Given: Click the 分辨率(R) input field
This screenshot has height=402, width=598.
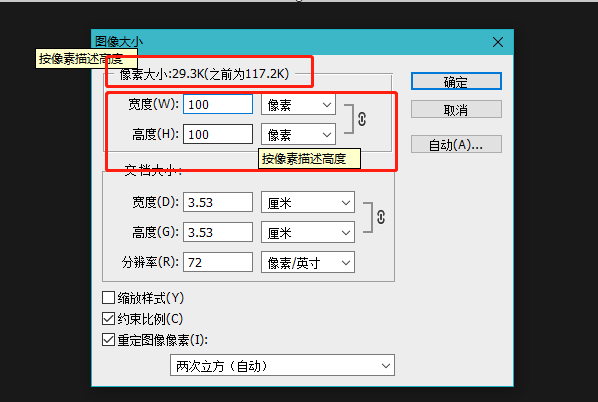Looking at the screenshot, I should coord(218,262).
